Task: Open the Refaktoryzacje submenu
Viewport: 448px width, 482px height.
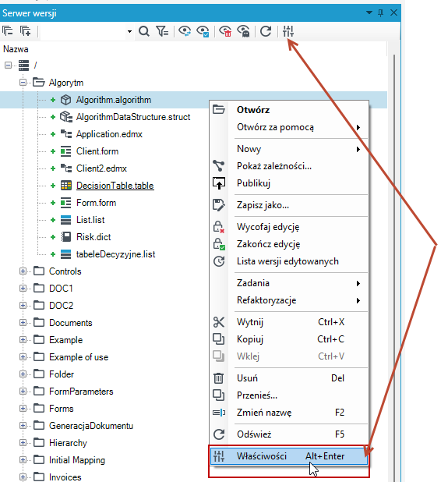Action: (288, 300)
